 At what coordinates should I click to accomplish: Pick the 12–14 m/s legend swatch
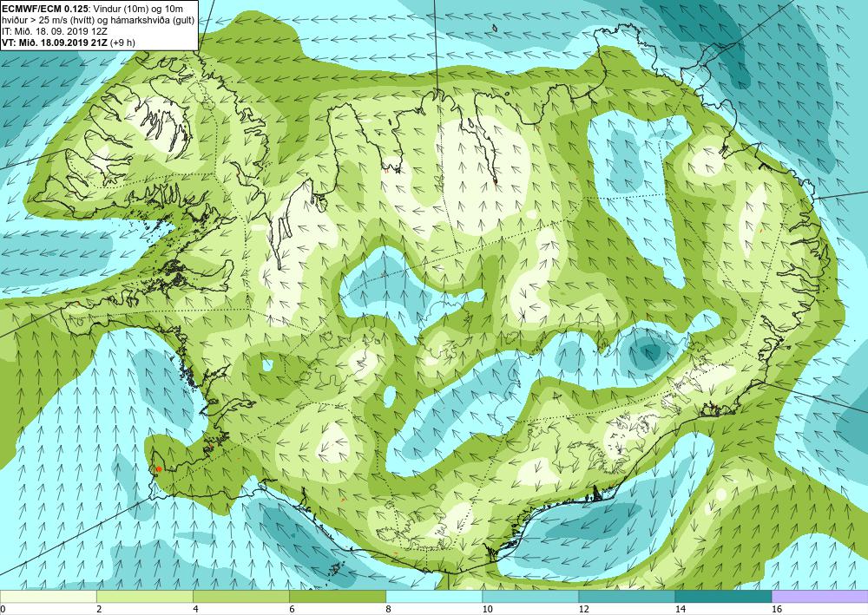[x=627, y=596]
